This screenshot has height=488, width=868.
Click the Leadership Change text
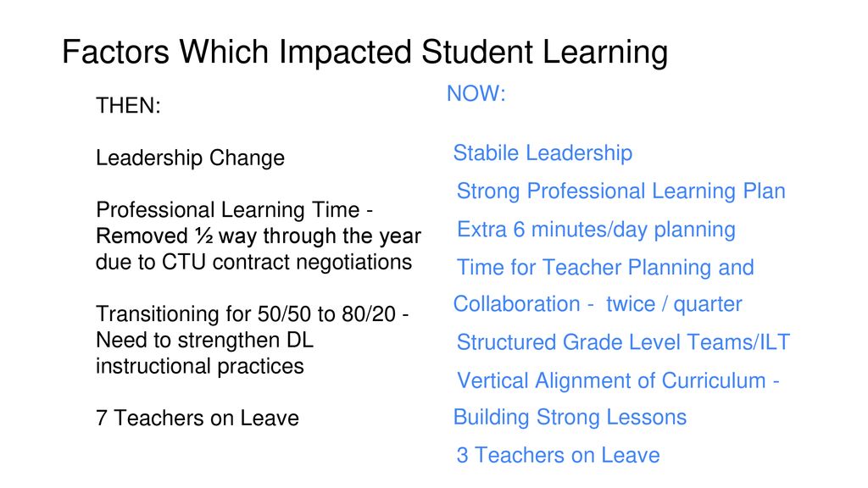[x=190, y=158]
